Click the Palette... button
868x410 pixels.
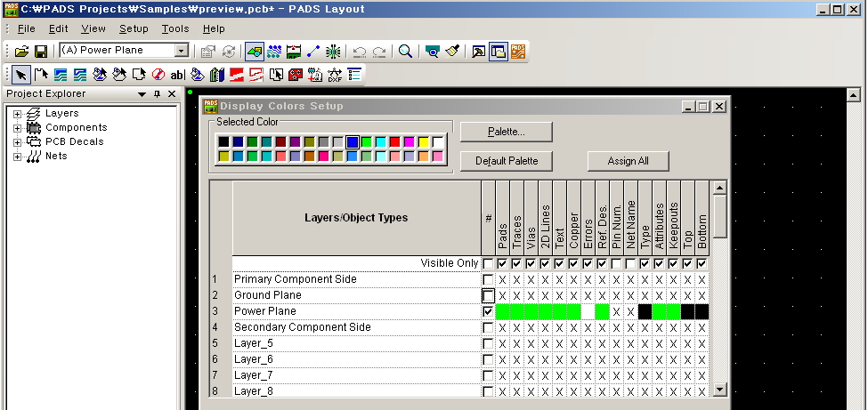click(x=507, y=132)
